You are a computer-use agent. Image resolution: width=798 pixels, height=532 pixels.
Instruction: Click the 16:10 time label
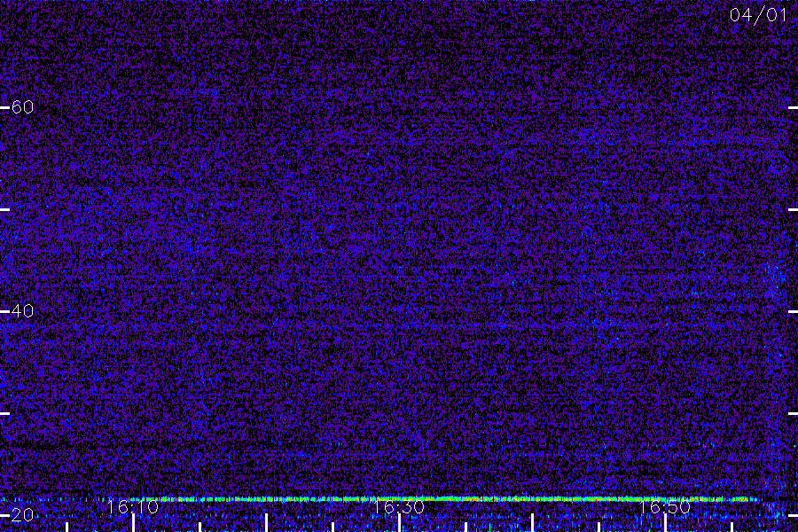pyautogui.click(x=133, y=507)
